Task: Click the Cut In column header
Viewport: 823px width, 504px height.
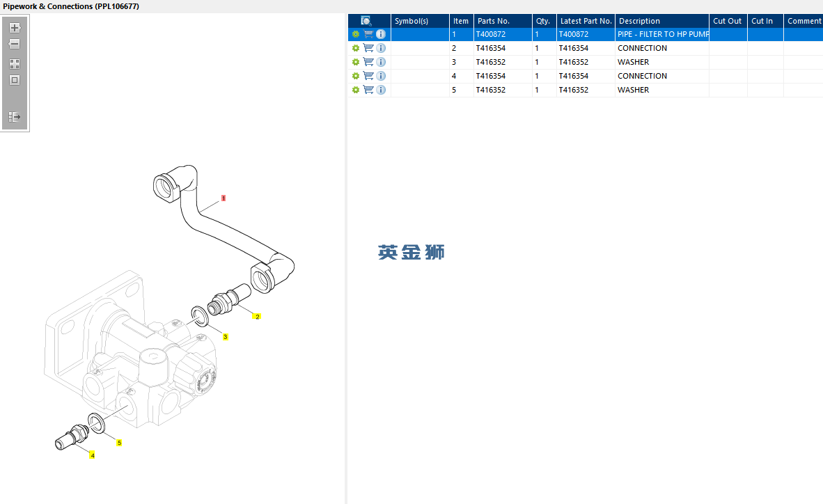Action: pyautogui.click(x=765, y=21)
